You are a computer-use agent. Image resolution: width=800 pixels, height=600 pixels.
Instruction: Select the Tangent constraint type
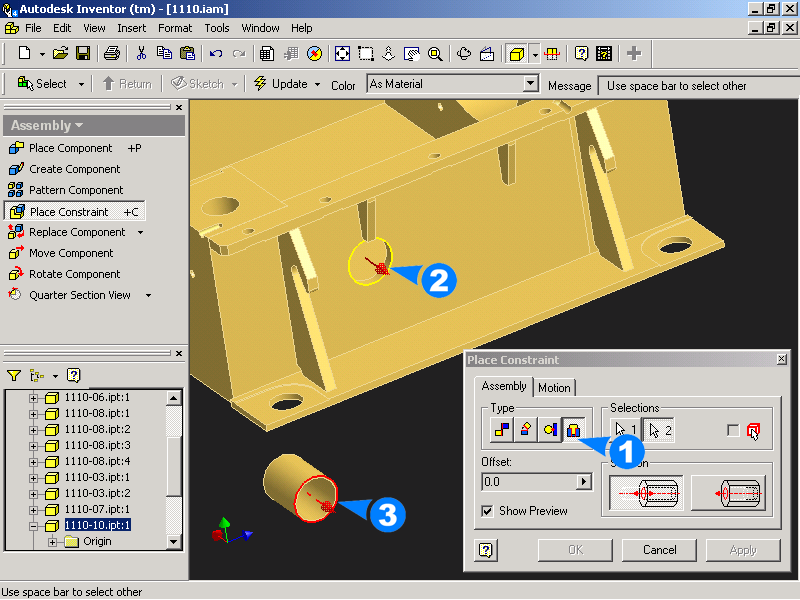click(x=549, y=430)
